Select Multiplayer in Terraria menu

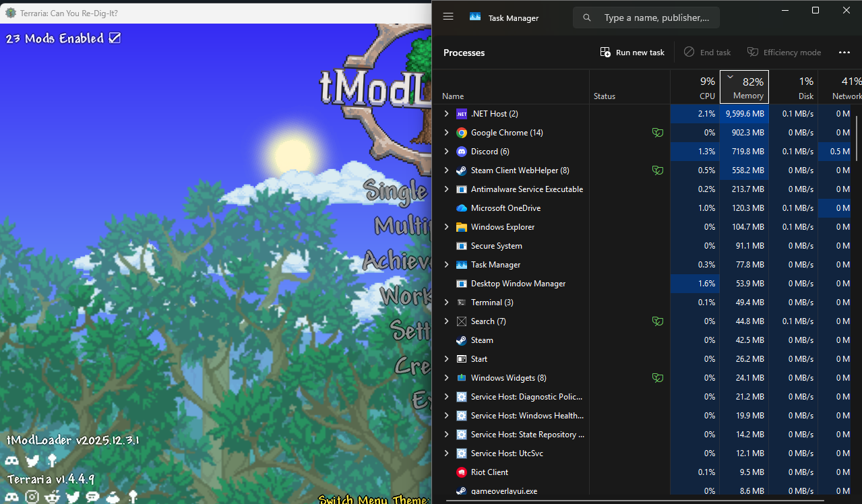point(403,224)
